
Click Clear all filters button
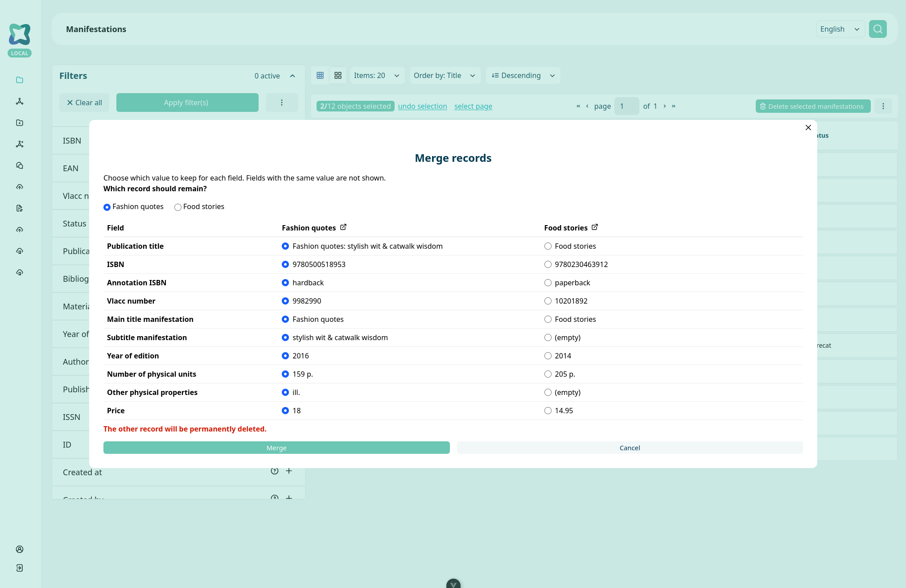click(x=84, y=103)
